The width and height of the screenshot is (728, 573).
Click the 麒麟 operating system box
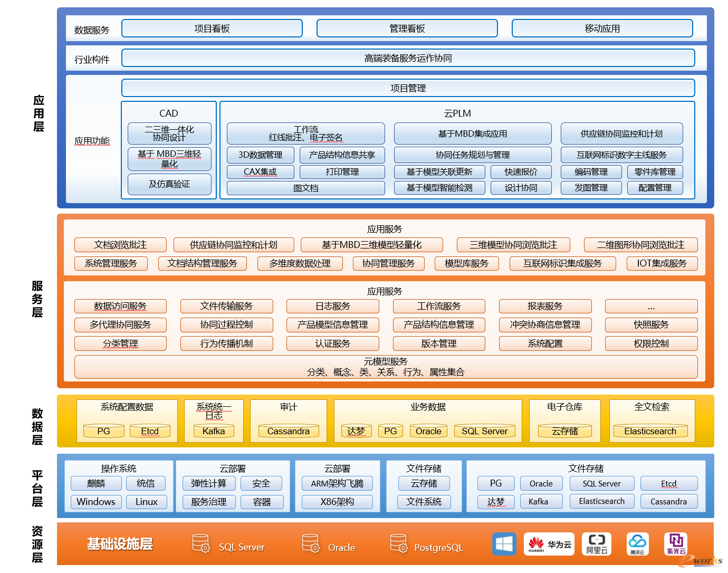pyautogui.click(x=97, y=483)
